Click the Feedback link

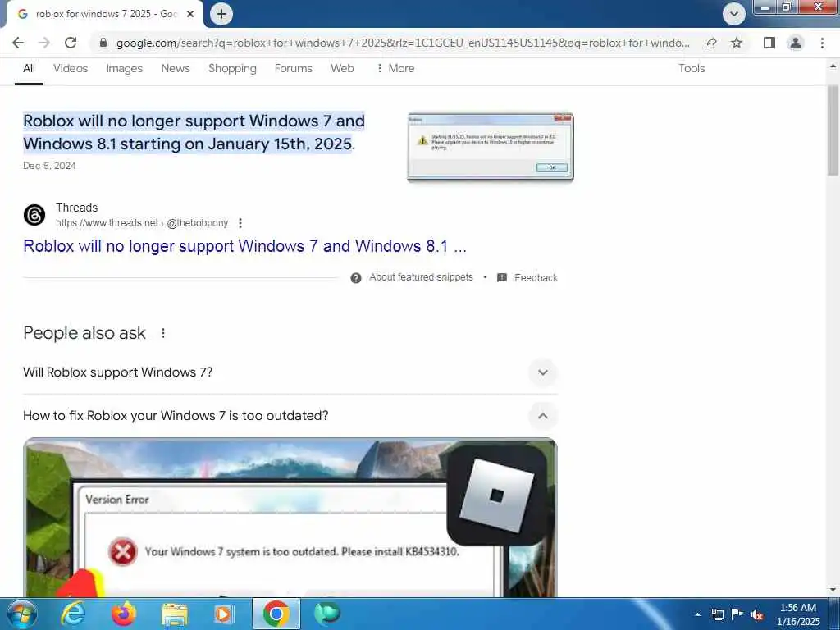click(x=536, y=277)
